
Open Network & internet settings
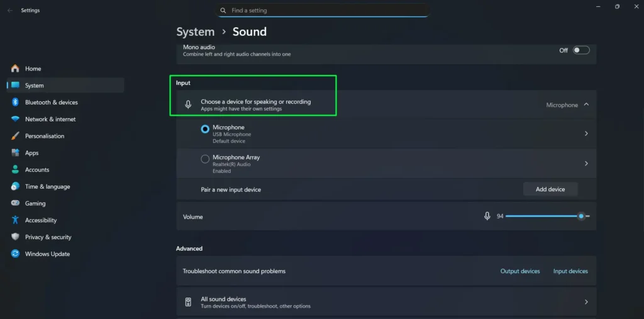click(65, 119)
